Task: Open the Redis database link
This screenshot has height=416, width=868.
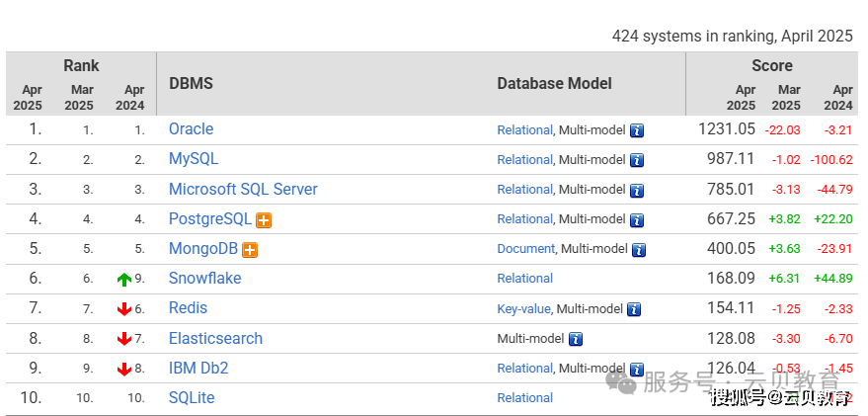Action: [x=188, y=308]
